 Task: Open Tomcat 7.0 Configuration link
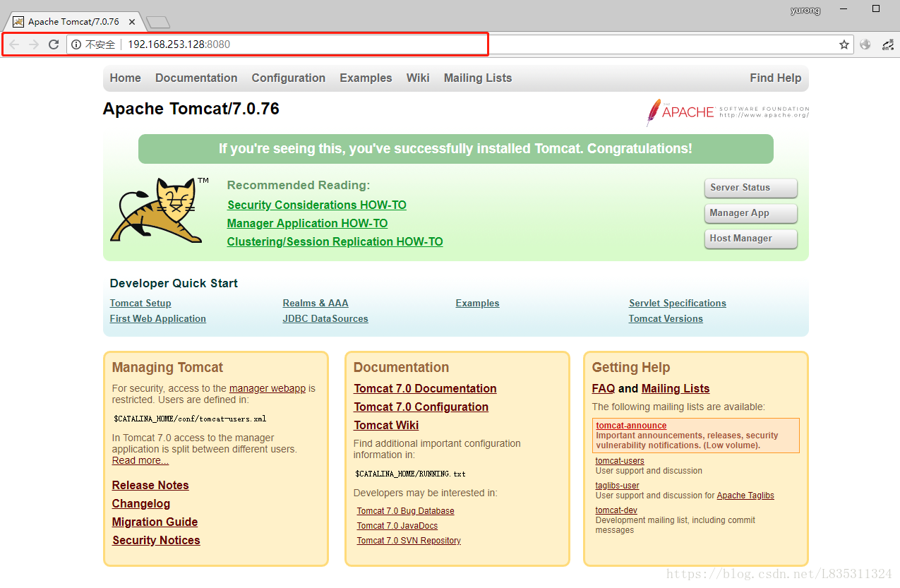point(421,407)
